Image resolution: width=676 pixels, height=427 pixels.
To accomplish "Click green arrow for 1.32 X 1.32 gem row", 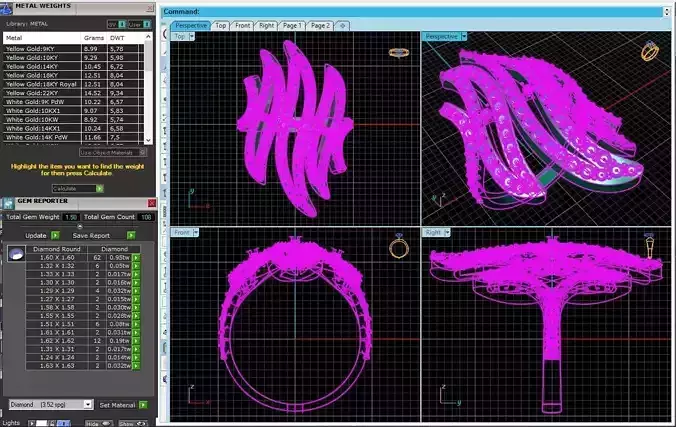I will click(x=136, y=266).
